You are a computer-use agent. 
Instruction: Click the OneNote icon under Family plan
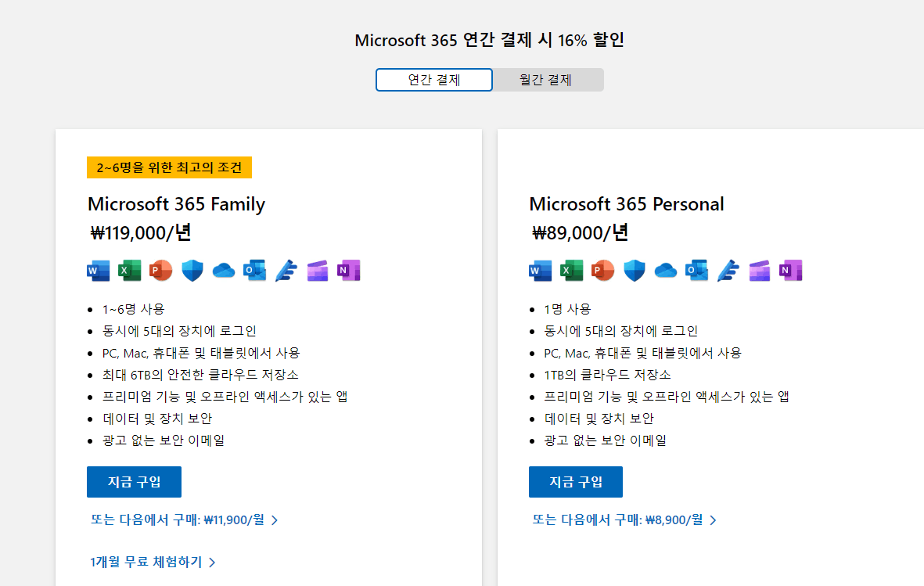click(x=348, y=271)
